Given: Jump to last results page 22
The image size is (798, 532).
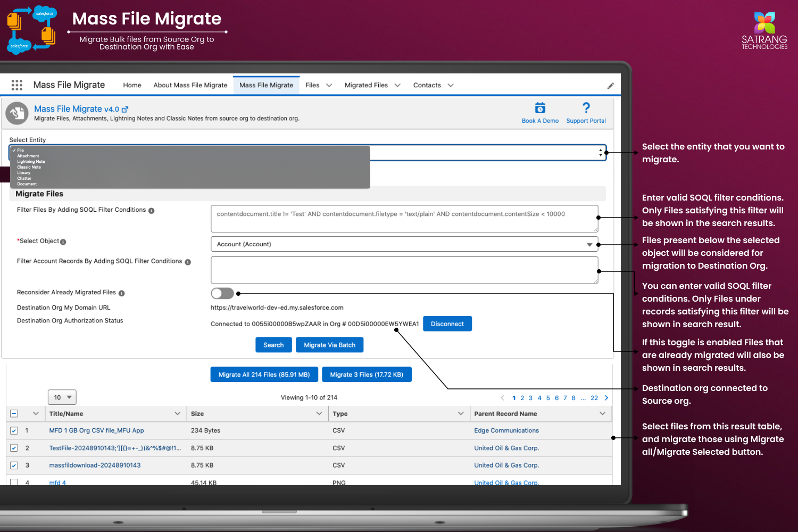Looking at the screenshot, I should click(594, 398).
